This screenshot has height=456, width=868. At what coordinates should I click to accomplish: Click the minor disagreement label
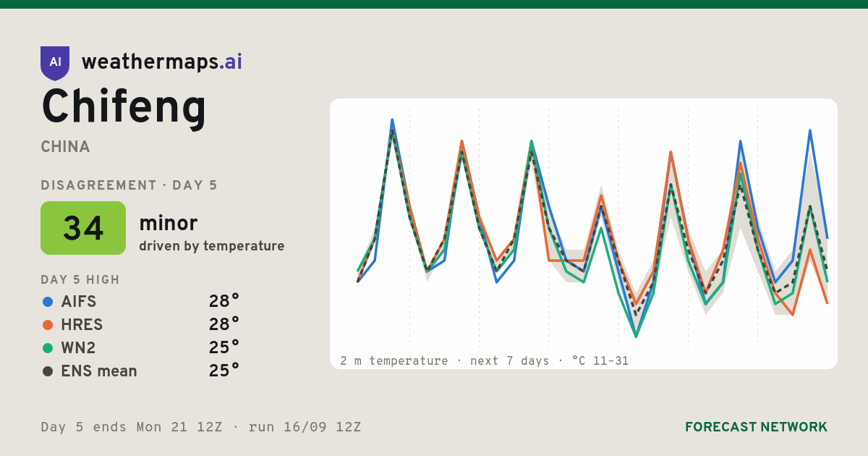pos(168,223)
